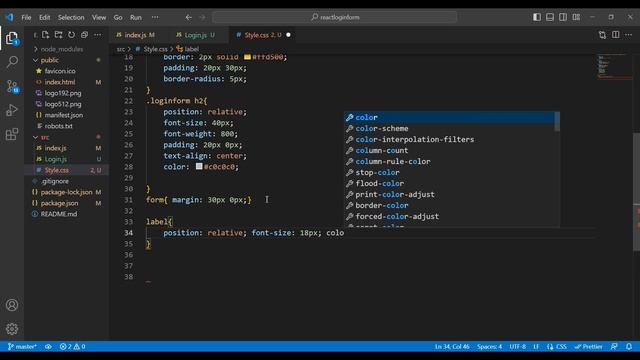Open README.md in the file tree
Screen dimensions: 640x360
pyautogui.click(x=59, y=214)
